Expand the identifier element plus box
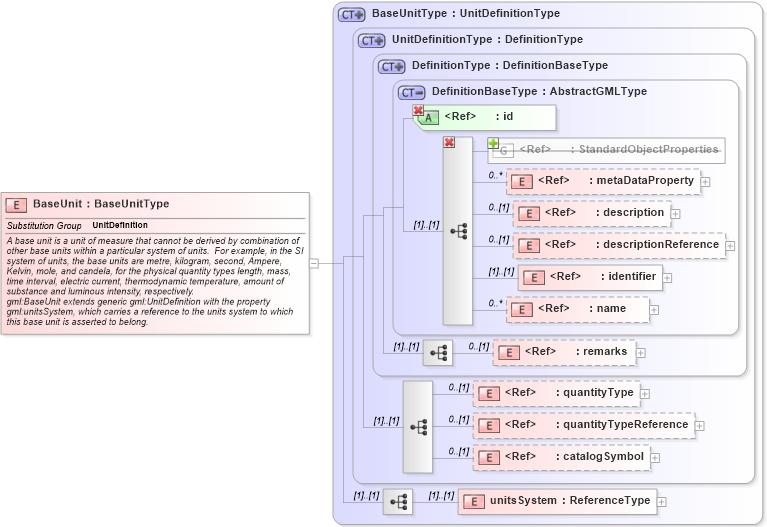 (x=667, y=278)
